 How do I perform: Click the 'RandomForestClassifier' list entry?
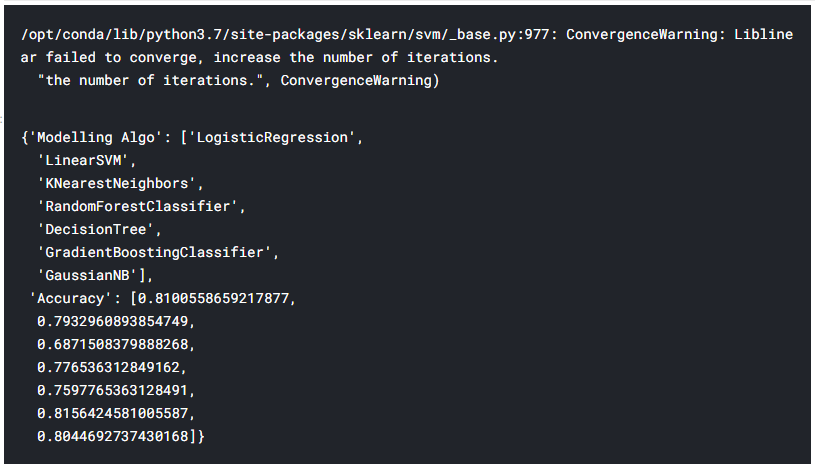tap(138, 206)
